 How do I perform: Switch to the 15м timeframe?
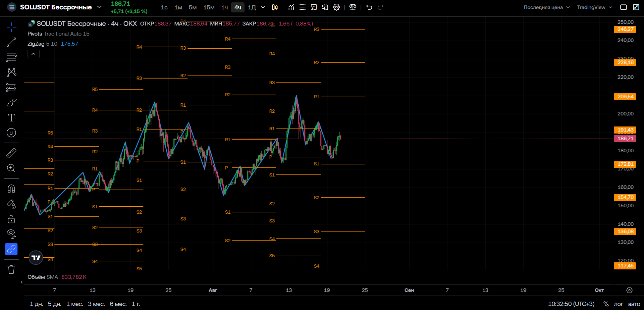point(209,7)
